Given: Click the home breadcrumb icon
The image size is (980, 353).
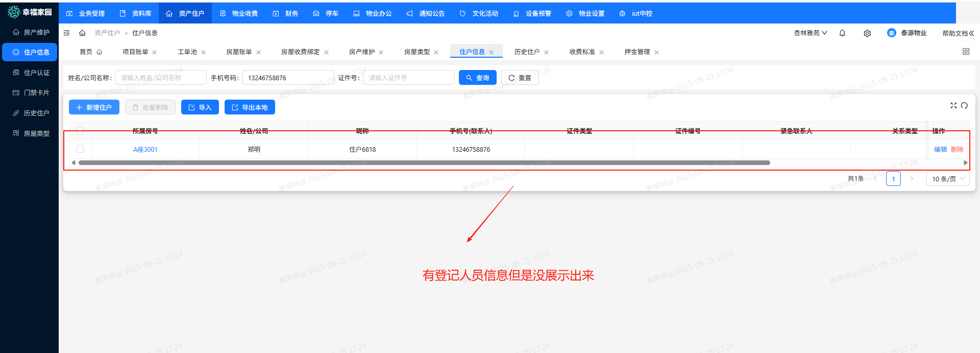Looking at the screenshot, I should click(82, 33).
